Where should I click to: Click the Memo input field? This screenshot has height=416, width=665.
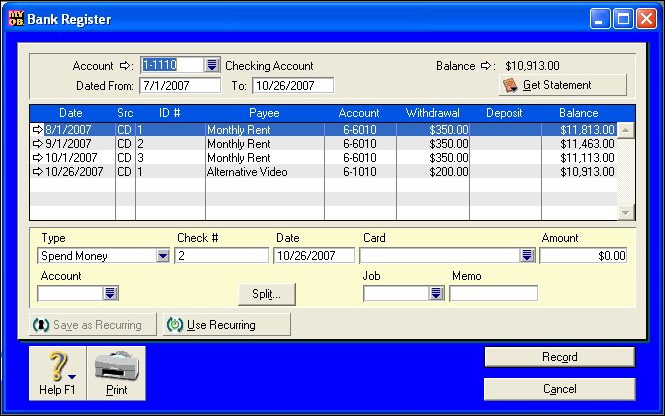(494, 293)
